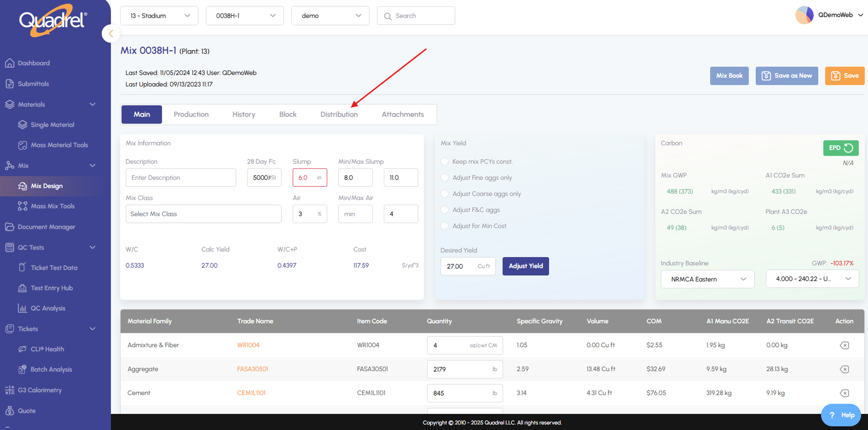This screenshot has height=430, width=868.
Task: Click the EPD refresh button
Action: point(840,148)
